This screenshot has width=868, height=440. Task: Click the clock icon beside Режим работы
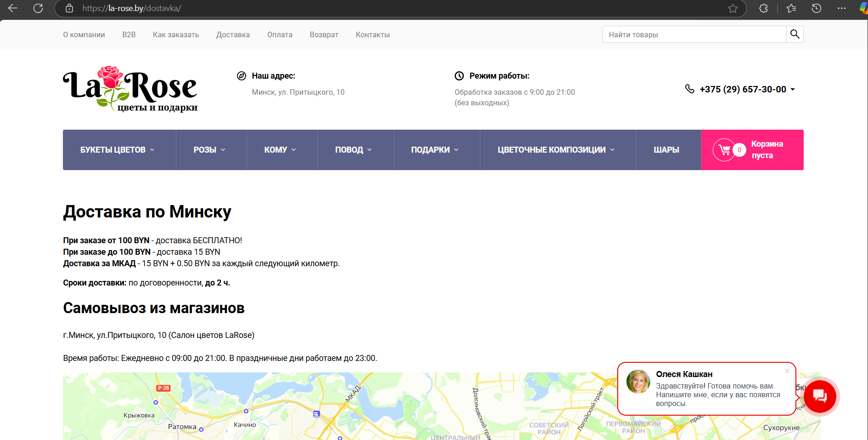[x=459, y=76]
